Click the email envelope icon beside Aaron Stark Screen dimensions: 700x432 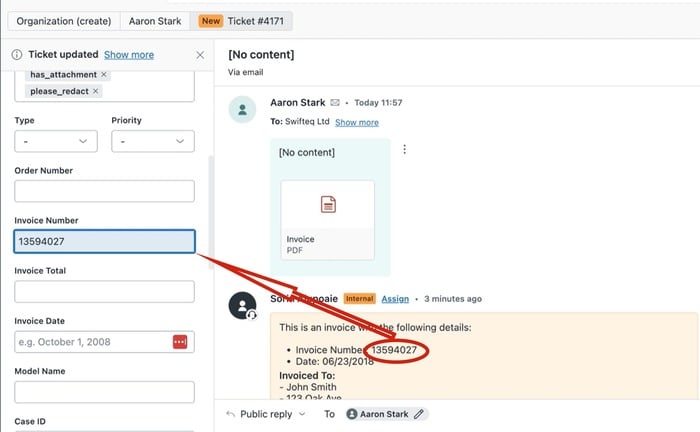[335, 103]
